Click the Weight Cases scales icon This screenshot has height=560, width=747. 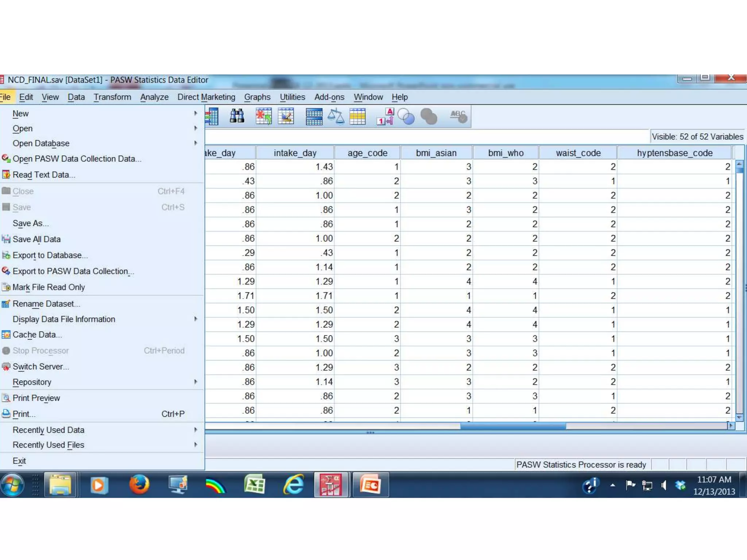pos(336,117)
